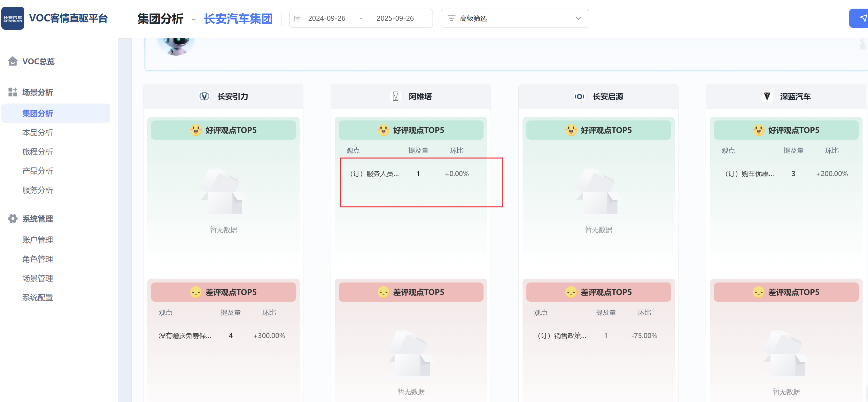
Task: Click the 长安汽车集团 link in title
Action: point(238,19)
